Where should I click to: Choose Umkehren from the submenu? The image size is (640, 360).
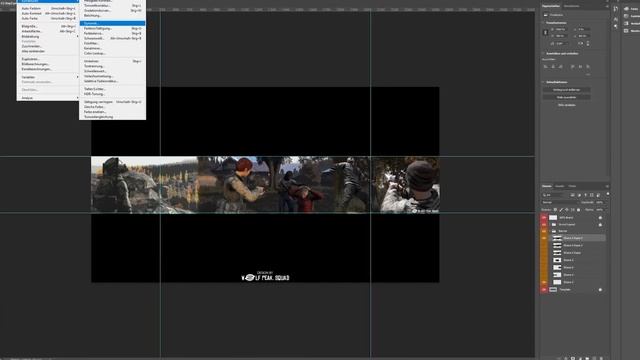(112, 61)
